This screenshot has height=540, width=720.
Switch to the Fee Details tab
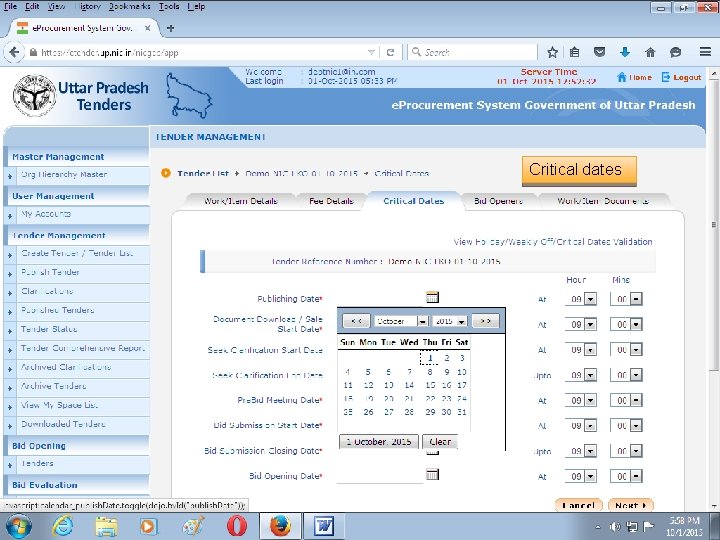[331, 201]
